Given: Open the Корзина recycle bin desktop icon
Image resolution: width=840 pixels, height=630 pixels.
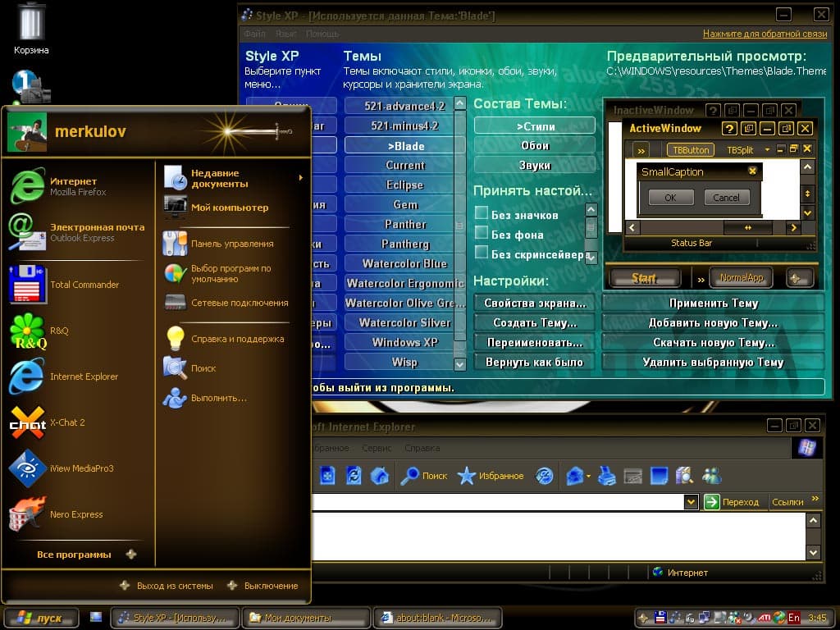Looking at the screenshot, I should click(x=31, y=30).
